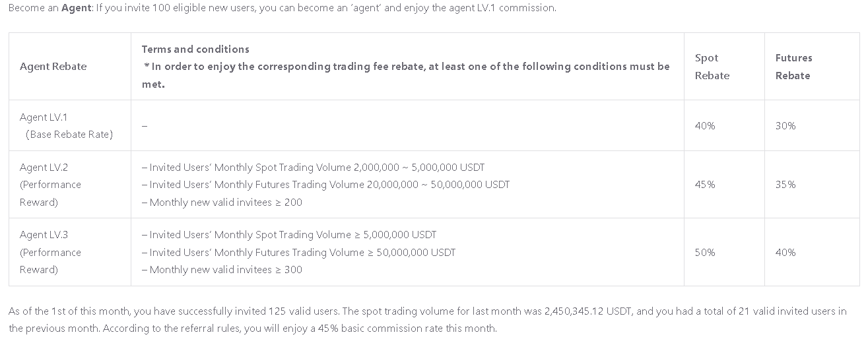Click the 40% spot rebate for Agent LV.1
This screenshot has height=349, width=868.
(704, 126)
